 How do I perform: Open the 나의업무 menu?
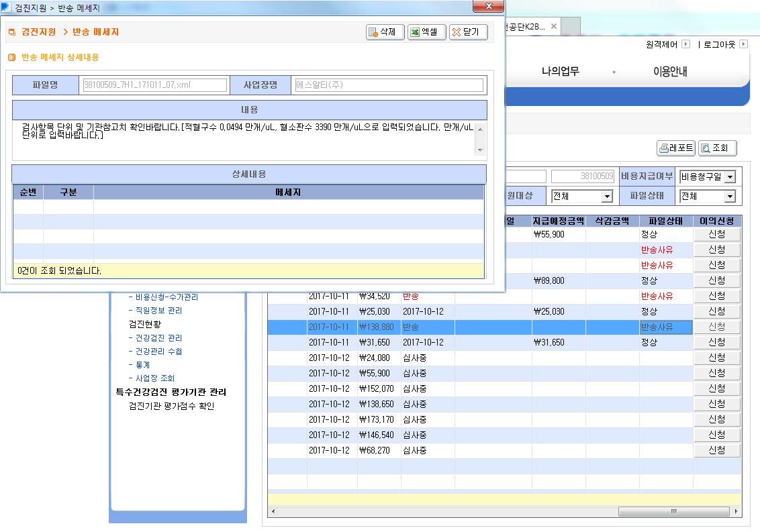[x=561, y=71]
